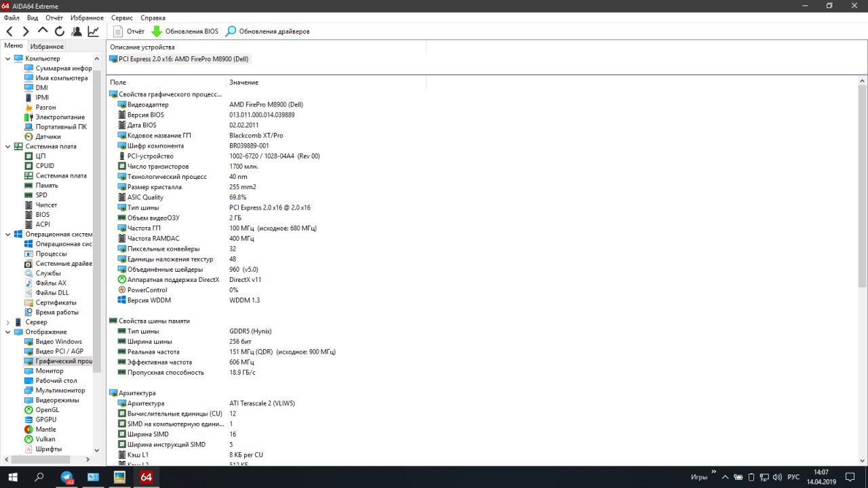868x488 pixels.
Task: Open Службы services tree item
Action: (x=43, y=273)
